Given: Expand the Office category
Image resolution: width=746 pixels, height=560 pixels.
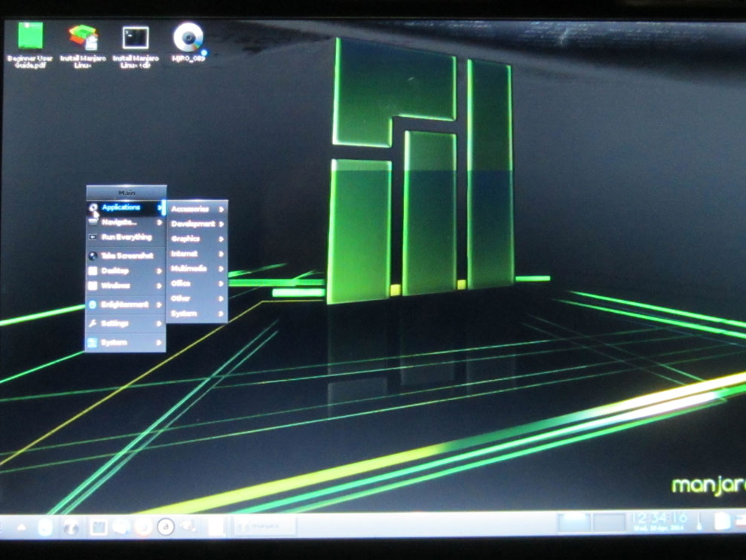Looking at the screenshot, I should pos(197,283).
